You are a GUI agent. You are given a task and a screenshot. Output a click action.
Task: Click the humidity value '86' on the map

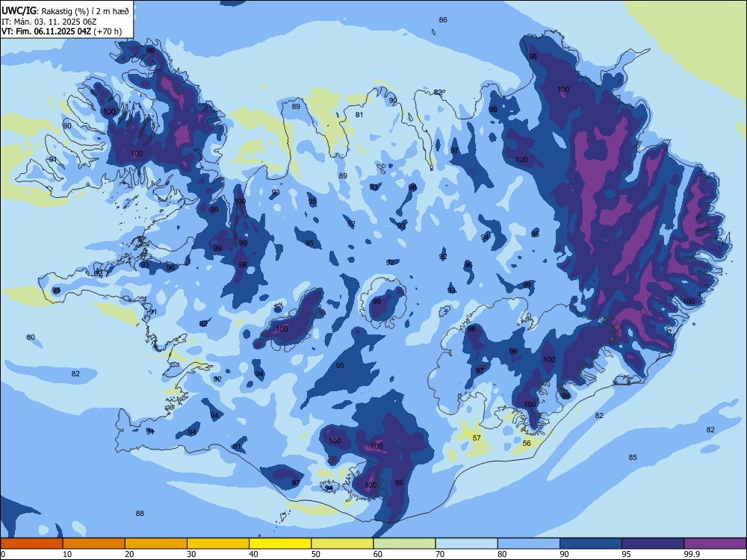(x=443, y=19)
